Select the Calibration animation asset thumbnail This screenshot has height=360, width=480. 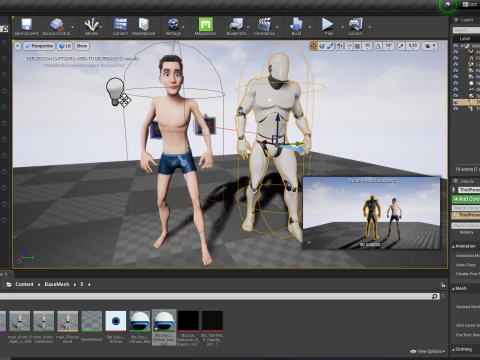pos(44,322)
